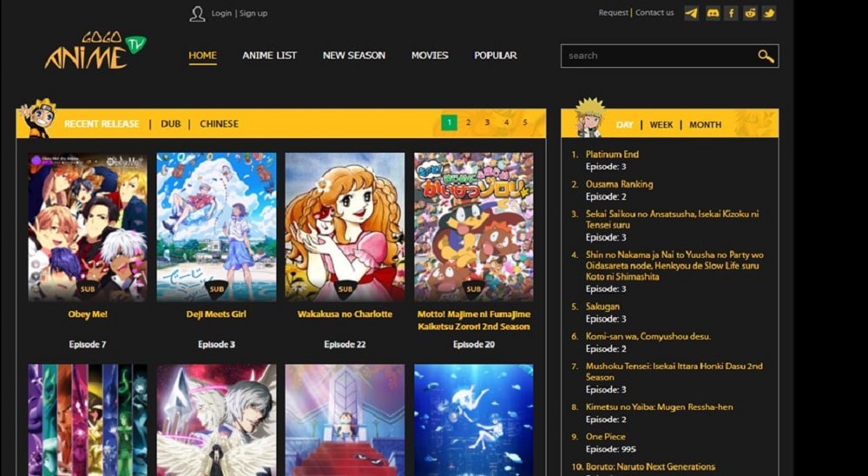Open Sekai Saikou no Ansatsusha ranking entry
This screenshot has width=868, height=476.
pos(672,220)
